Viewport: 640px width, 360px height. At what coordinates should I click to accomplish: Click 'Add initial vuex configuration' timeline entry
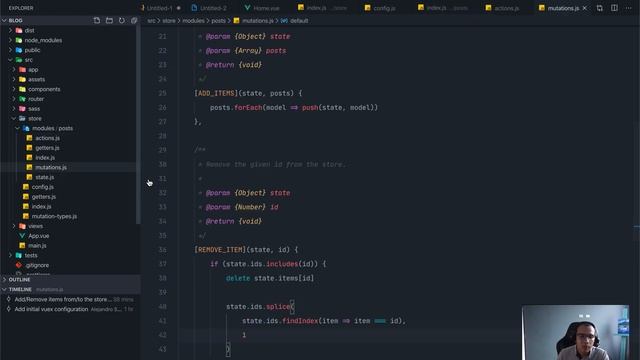70,309
